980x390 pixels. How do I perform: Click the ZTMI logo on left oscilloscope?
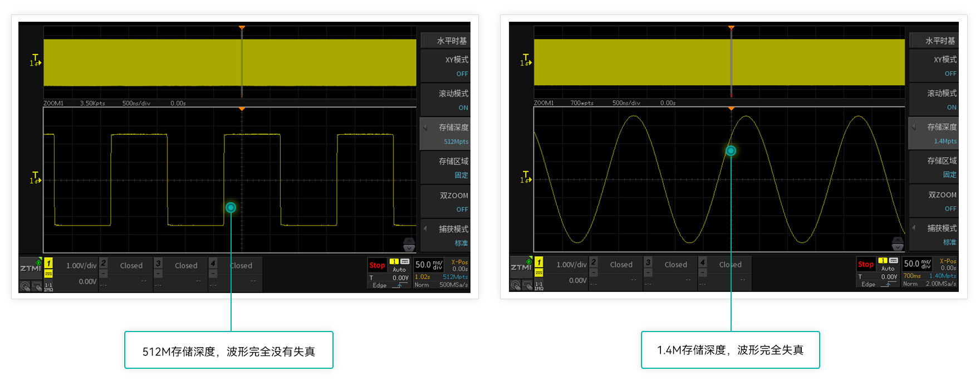[31, 268]
